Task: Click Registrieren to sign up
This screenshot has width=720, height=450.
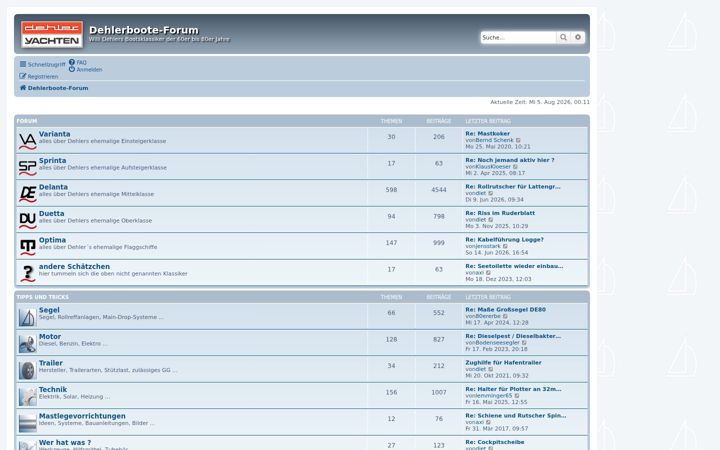Action: coord(39,77)
